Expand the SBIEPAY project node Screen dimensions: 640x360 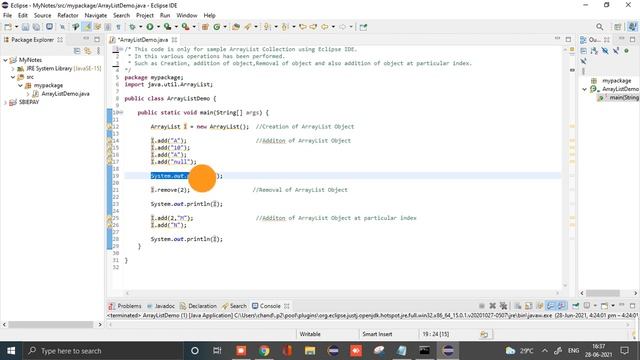point(5,102)
